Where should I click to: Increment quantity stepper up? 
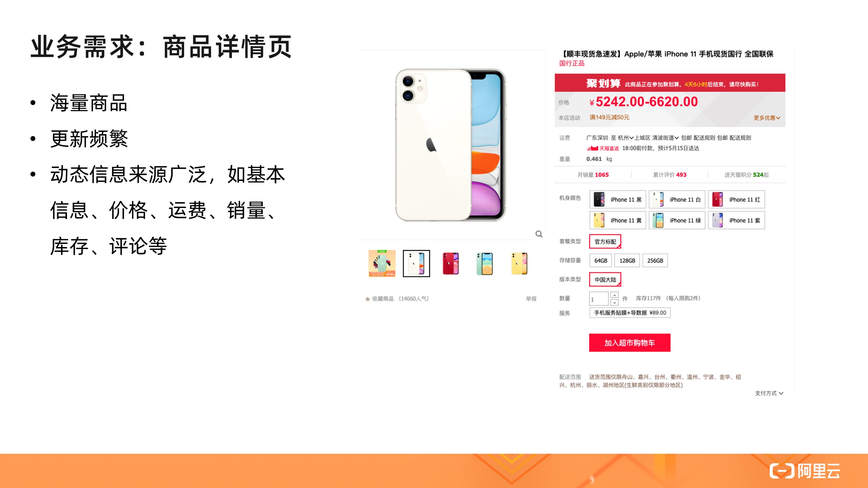coord(614,295)
